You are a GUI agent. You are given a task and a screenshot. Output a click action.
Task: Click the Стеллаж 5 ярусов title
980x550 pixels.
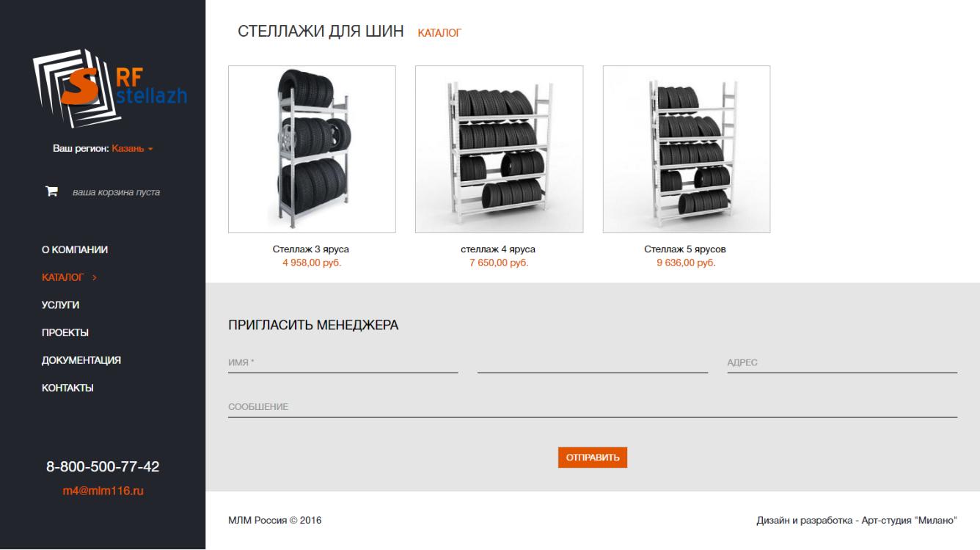click(685, 249)
